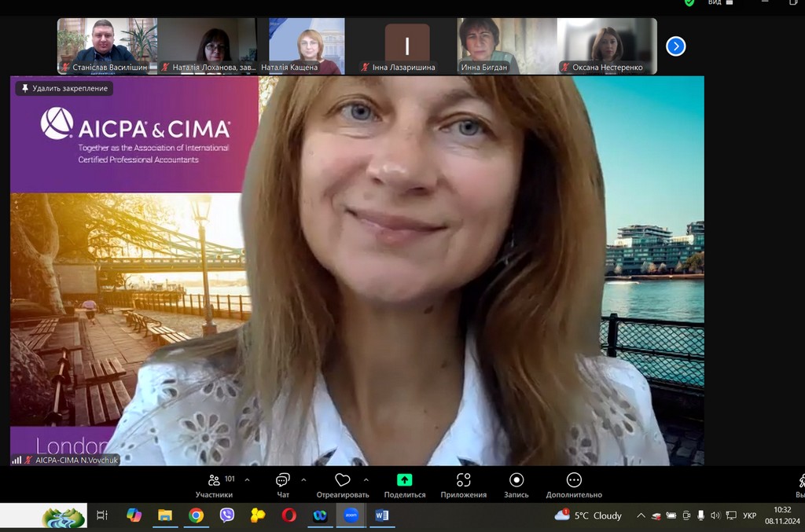805x532 pixels.
Task: Toggle the speaker volume tray icon
Action: click(x=715, y=515)
